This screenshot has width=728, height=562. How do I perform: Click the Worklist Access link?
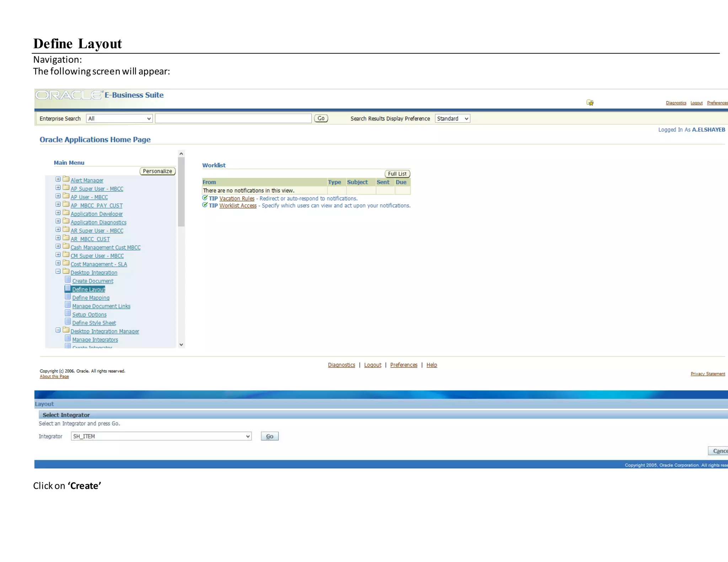238,206
